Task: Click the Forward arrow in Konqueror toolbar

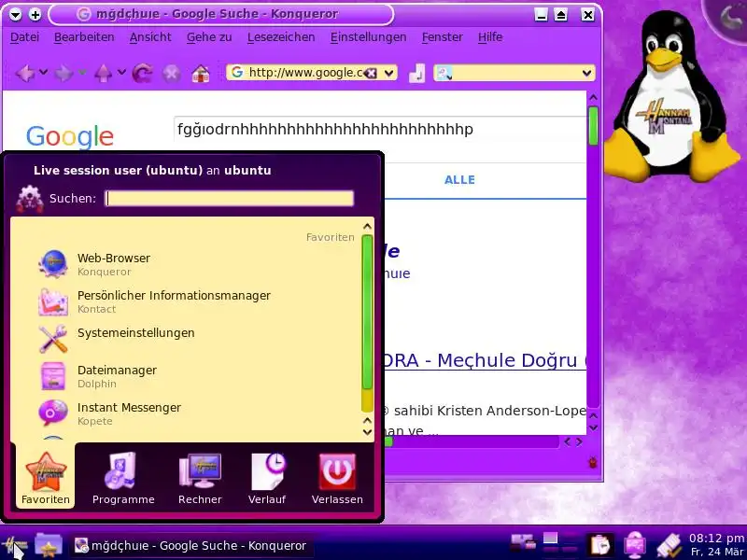Action: coord(63,74)
